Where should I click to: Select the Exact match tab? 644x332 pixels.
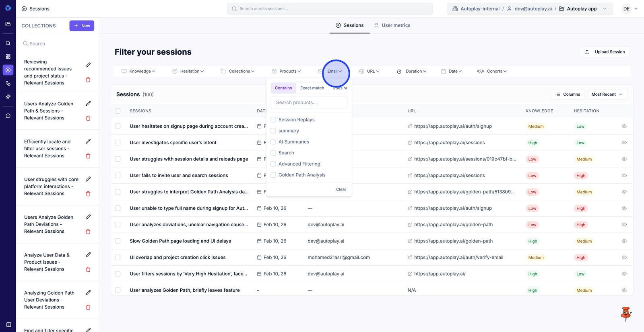pyautogui.click(x=312, y=88)
